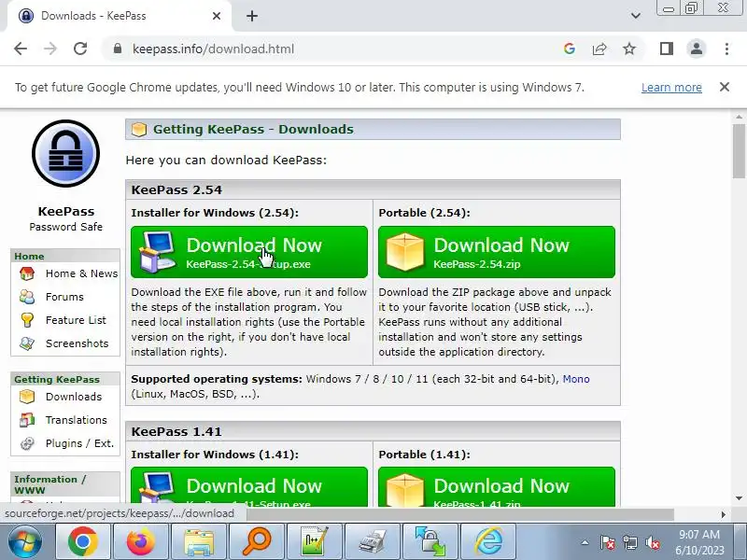This screenshot has height=560, width=747.
Task: Click the KeePass 2.54 section header
Action: tap(373, 189)
